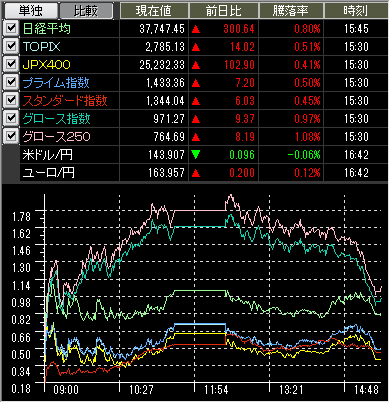Click the 前日比 column header
The height and width of the screenshot is (403, 390).
tap(223, 11)
